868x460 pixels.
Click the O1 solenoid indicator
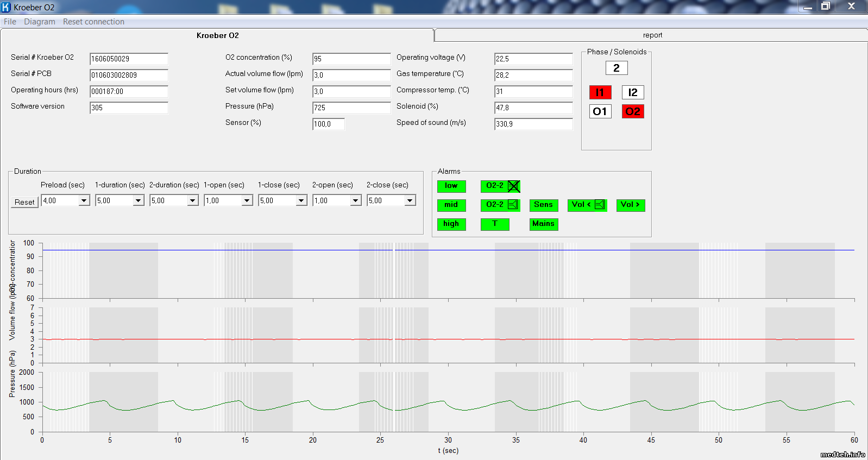coord(600,111)
